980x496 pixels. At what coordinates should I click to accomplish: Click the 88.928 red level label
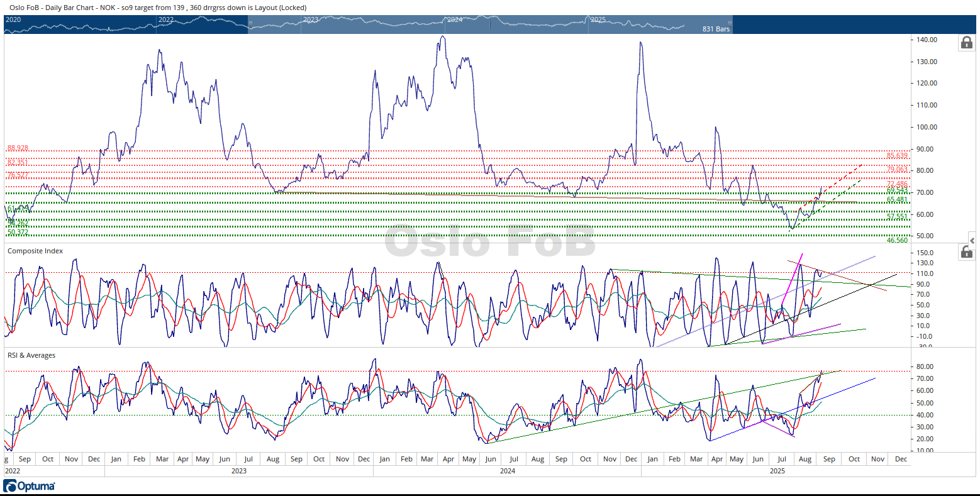point(18,148)
